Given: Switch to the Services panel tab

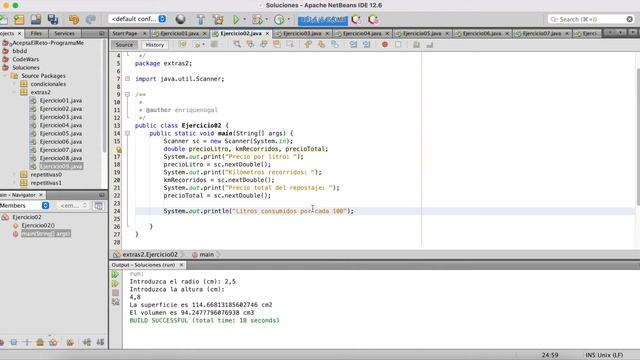Looking at the screenshot, I should coord(64,33).
